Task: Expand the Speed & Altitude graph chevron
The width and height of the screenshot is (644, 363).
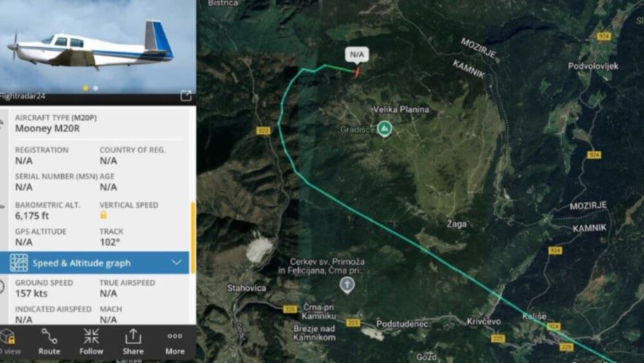Action: [176, 262]
